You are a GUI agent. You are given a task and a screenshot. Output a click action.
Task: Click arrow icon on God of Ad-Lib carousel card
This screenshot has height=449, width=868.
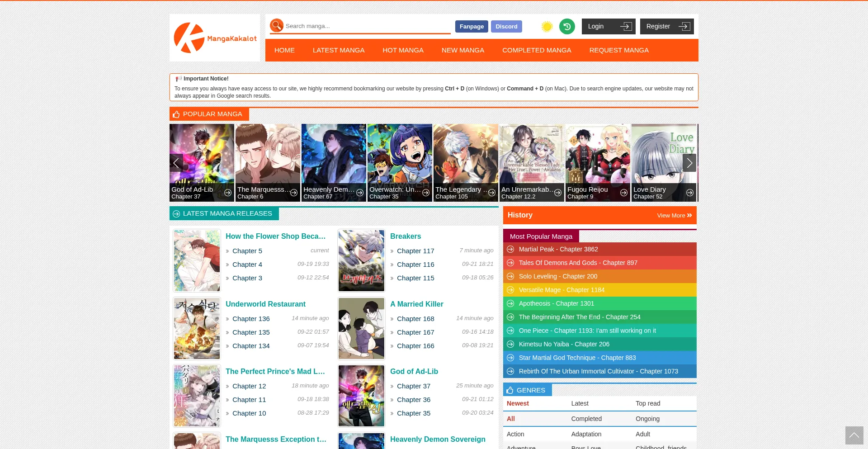click(x=228, y=193)
